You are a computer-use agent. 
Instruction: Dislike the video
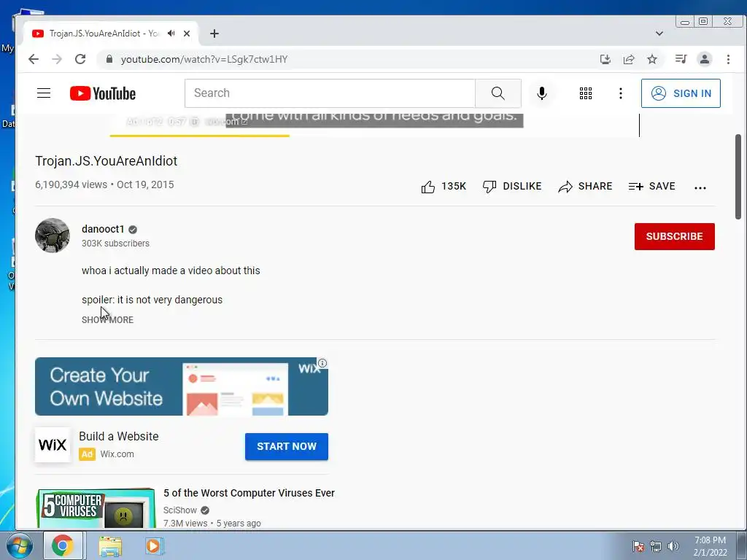pyautogui.click(x=511, y=186)
